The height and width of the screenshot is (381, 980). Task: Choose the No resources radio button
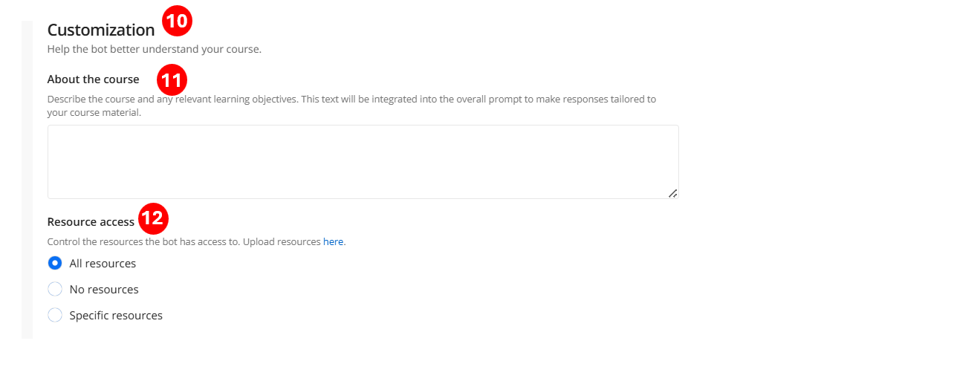[55, 289]
